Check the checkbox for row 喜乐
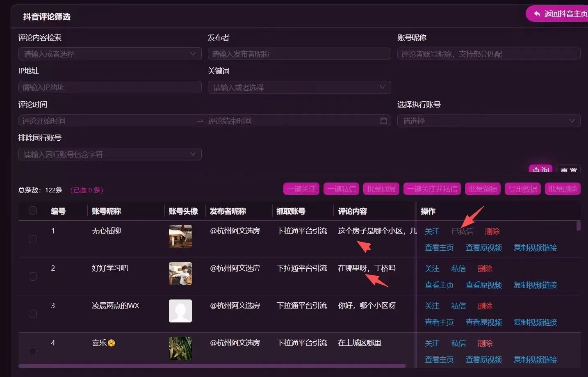This screenshot has width=588, height=377. (x=33, y=351)
